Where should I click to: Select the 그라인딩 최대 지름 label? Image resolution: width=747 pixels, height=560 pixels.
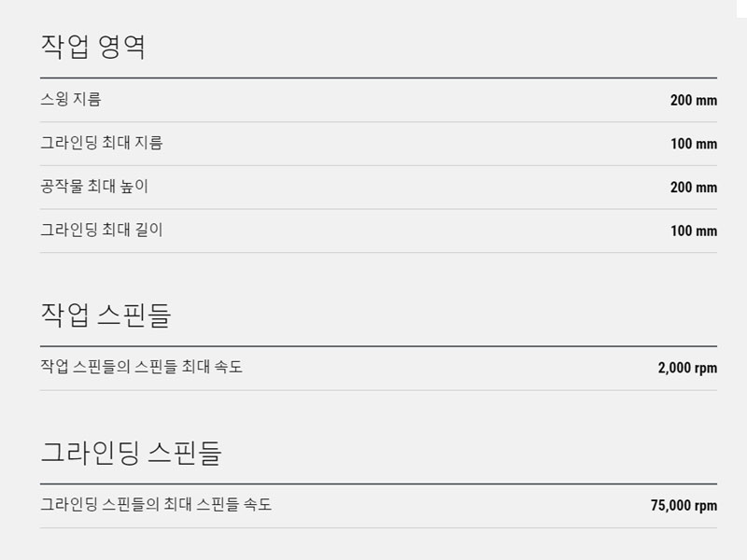click(x=102, y=143)
